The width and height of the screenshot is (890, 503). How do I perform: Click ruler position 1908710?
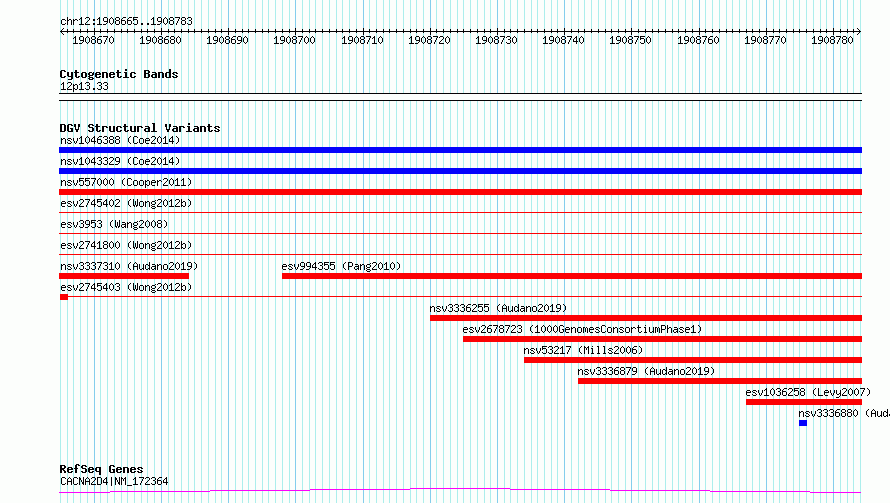pos(362,40)
